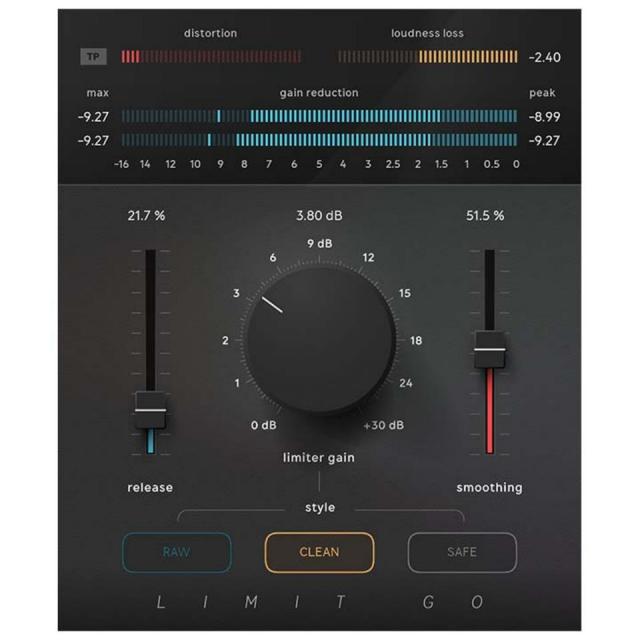Click the loudness loss label

click(x=427, y=33)
